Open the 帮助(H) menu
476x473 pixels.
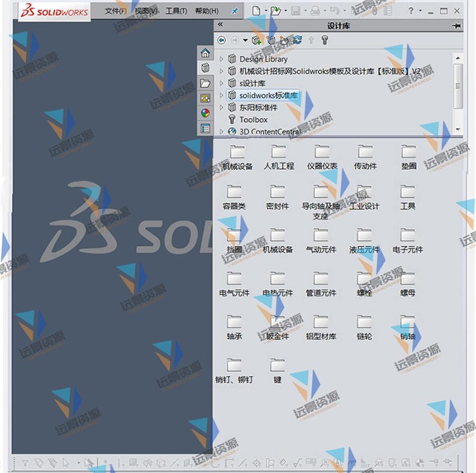206,11
